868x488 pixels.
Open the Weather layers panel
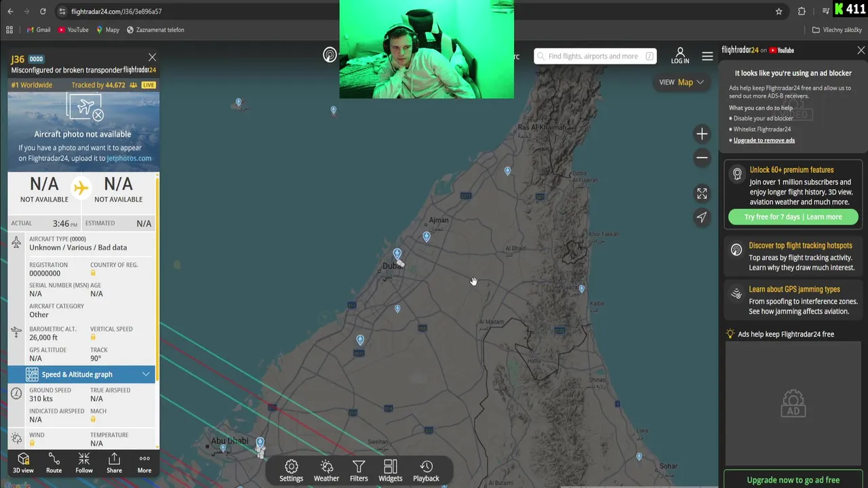326,471
